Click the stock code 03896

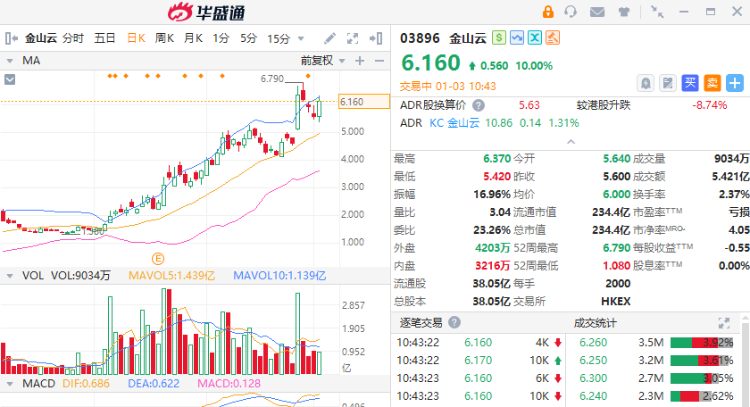(419, 38)
